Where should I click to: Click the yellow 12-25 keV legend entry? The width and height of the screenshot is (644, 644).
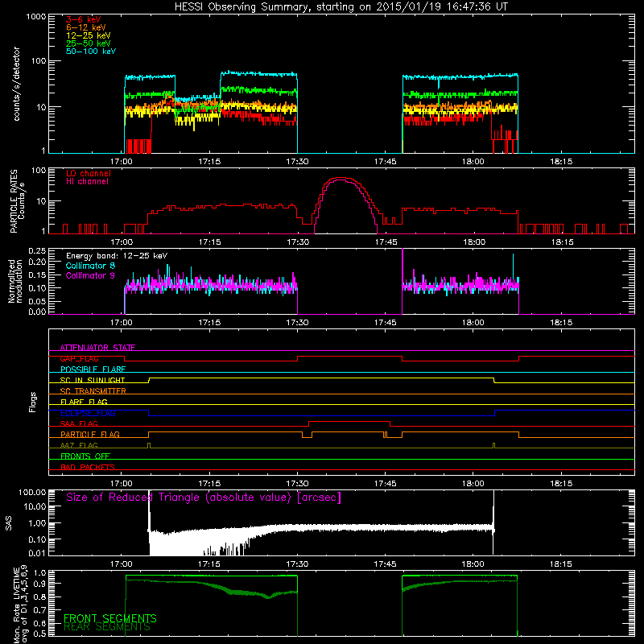click(89, 35)
